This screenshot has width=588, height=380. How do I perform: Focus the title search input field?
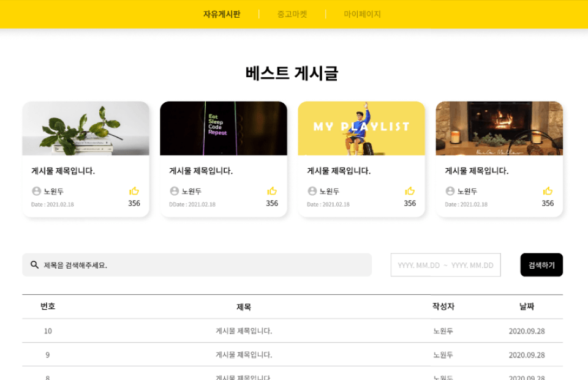pos(197,265)
